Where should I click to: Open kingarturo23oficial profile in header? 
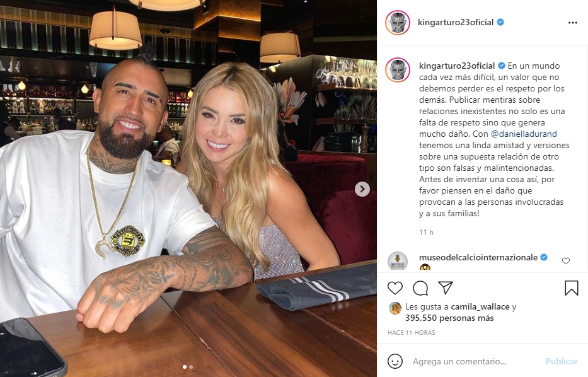pyautogui.click(x=456, y=23)
